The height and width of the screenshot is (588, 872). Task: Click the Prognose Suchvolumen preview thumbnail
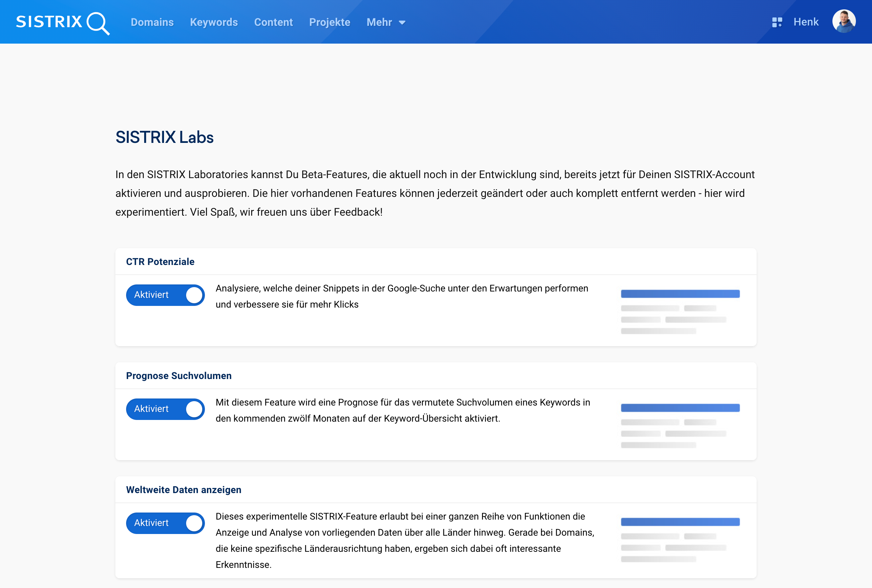pyautogui.click(x=680, y=425)
